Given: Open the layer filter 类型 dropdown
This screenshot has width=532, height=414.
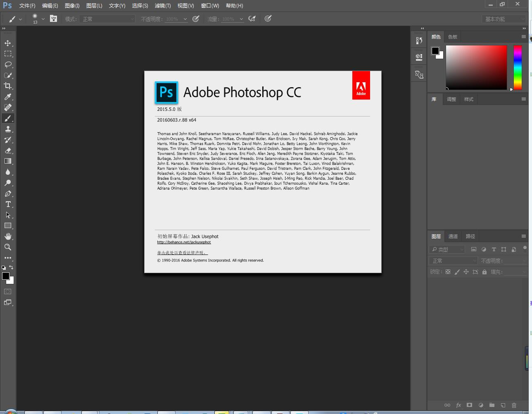Looking at the screenshot, I should pyautogui.click(x=447, y=250).
